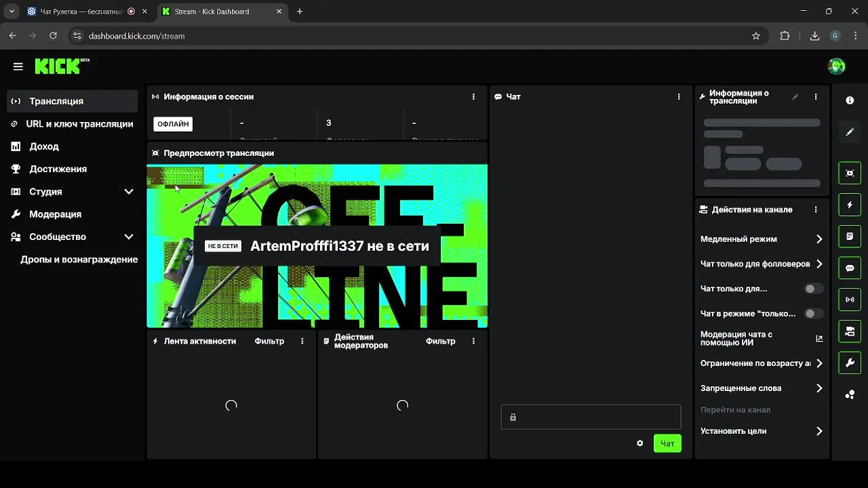Viewport: 868px width, 488px height.
Task: Toggle the session info broadcast icon
Action: 850,300
